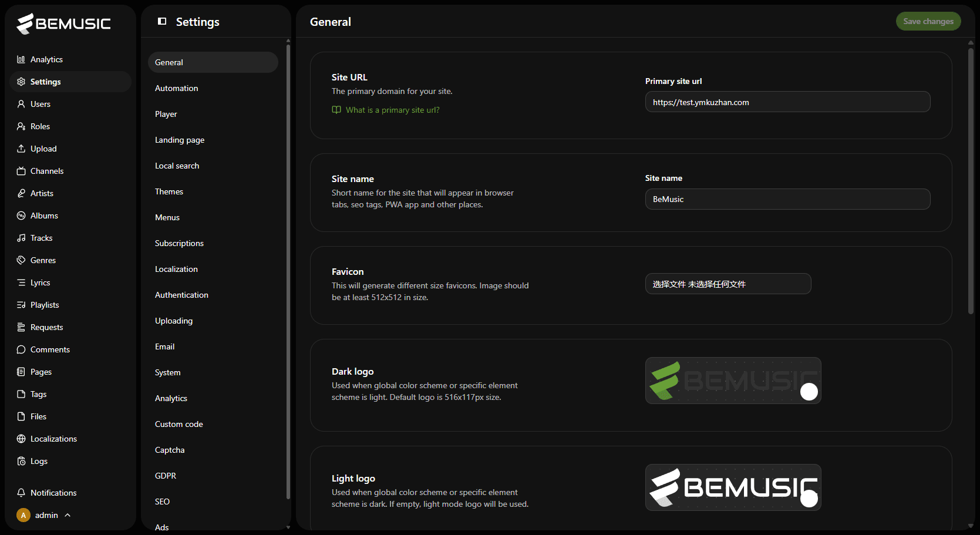Click the Favicon file chooser
The height and width of the screenshot is (535, 980).
click(x=728, y=284)
